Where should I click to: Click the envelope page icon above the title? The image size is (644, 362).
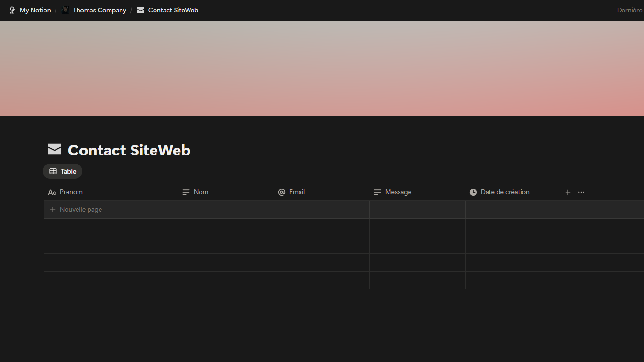click(x=54, y=149)
